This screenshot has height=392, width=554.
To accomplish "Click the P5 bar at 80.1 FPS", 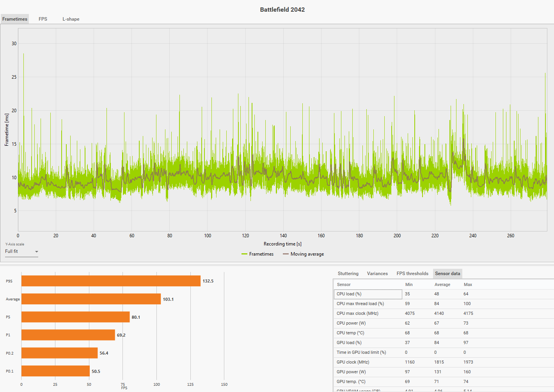I will 75,317.
